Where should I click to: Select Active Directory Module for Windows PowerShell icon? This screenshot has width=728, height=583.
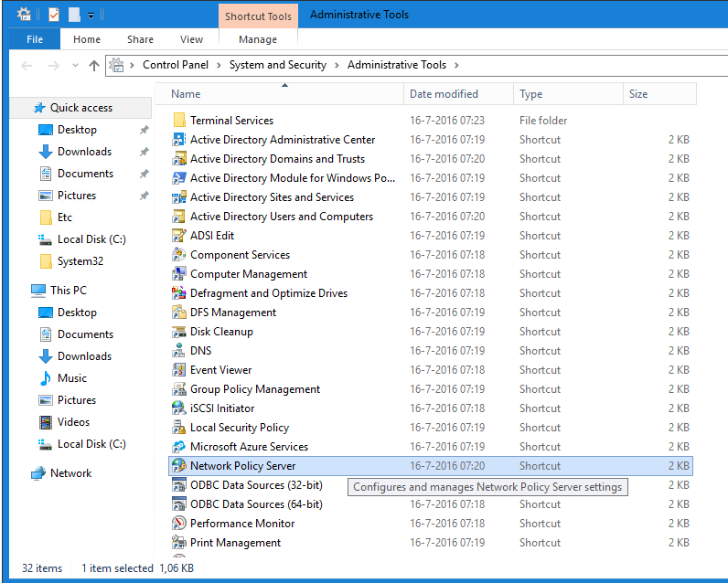pos(179,178)
